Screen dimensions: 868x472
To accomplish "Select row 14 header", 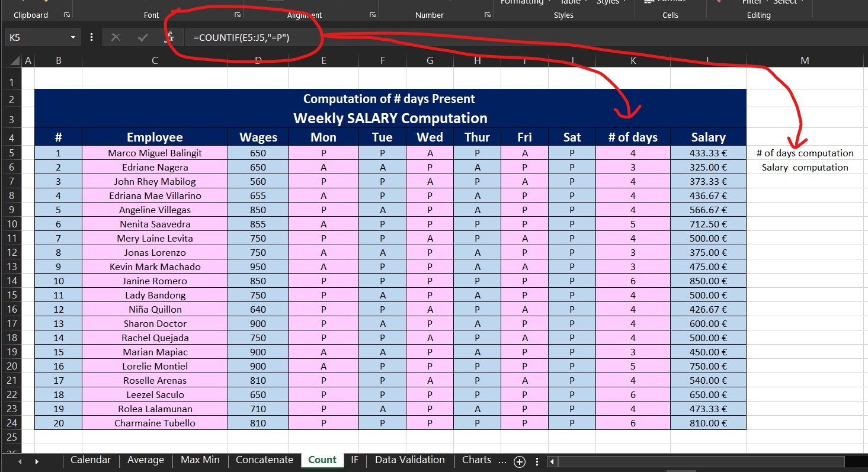I will point(11,281).
